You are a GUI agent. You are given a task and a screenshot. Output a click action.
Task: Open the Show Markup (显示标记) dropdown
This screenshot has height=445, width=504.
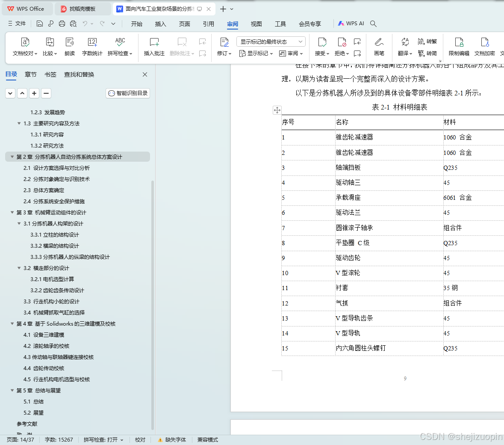256,53
